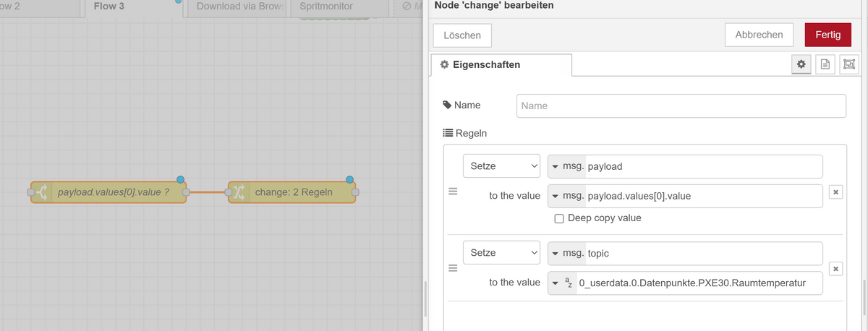Click the Fertig button
The image size is (868, 331).
click(x=827, y=35)
